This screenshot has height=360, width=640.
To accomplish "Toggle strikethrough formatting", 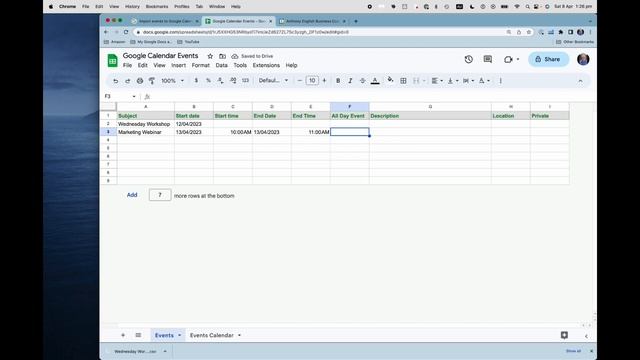I will [362, 81].
